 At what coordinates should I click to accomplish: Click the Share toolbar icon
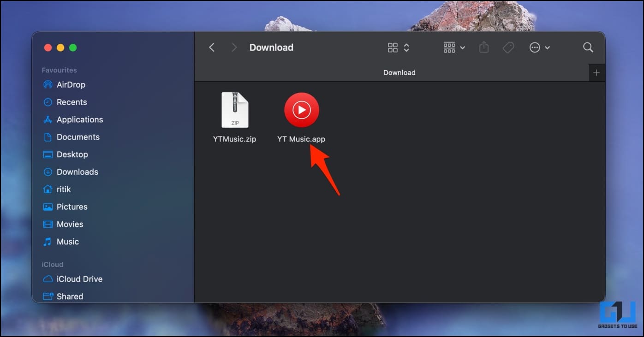[483, 47]
